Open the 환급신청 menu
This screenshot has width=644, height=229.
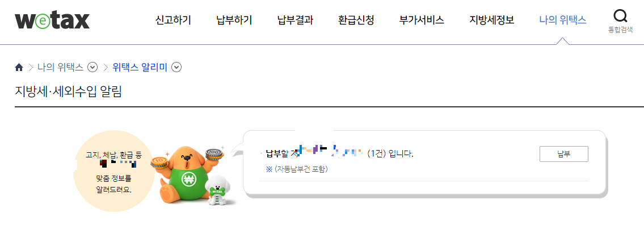356,20
